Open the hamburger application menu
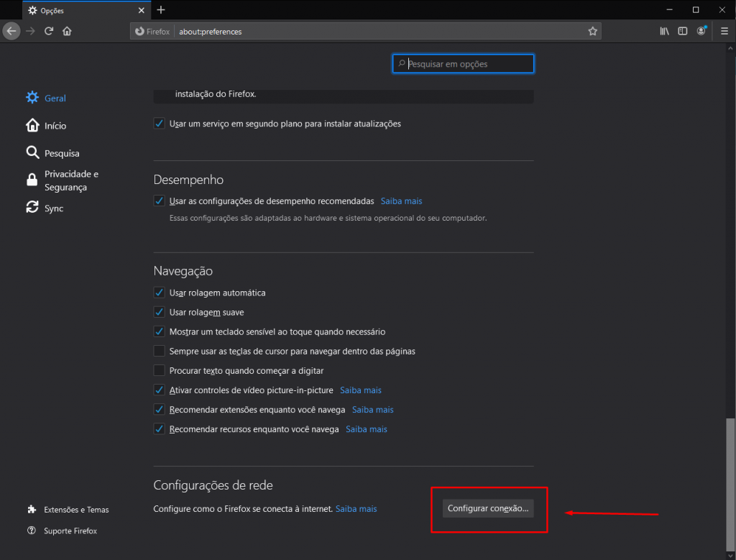Screen dimensions: 736x560 (724, 31)
